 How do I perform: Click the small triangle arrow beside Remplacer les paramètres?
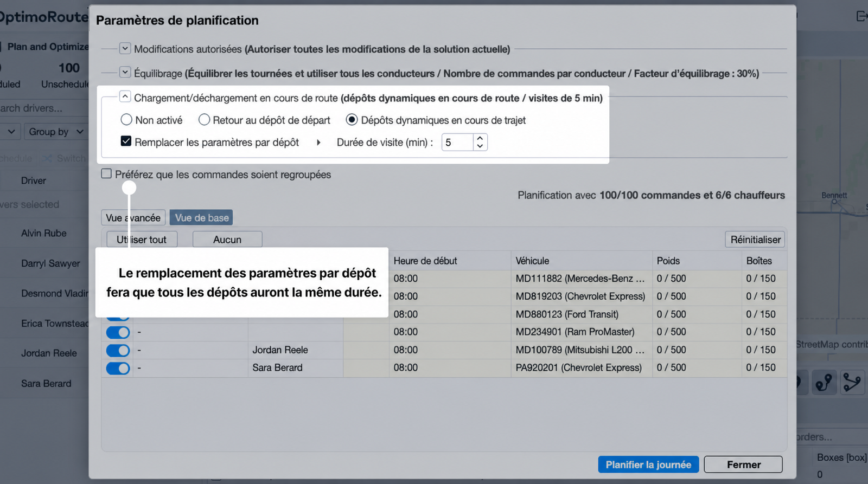318,143
